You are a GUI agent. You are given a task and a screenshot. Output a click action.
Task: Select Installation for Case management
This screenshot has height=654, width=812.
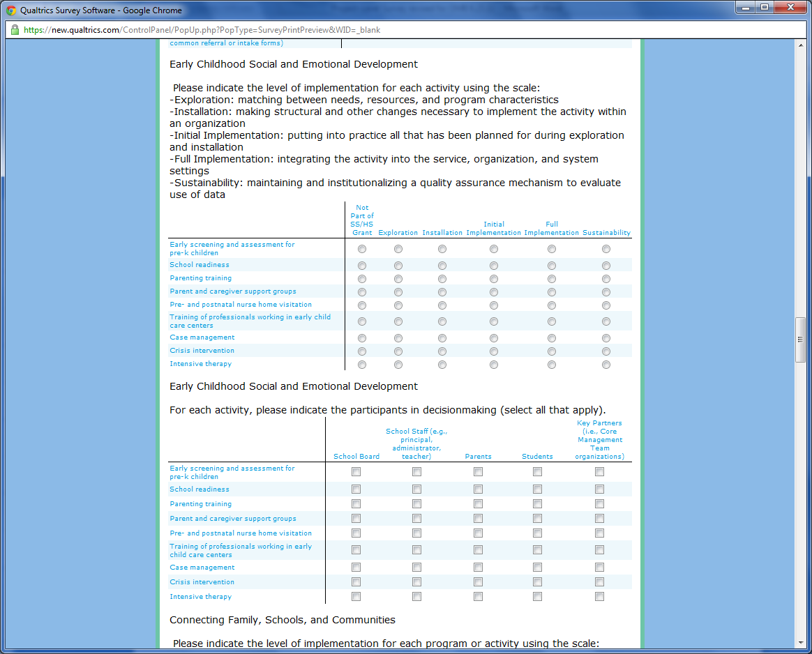(442, 338)
